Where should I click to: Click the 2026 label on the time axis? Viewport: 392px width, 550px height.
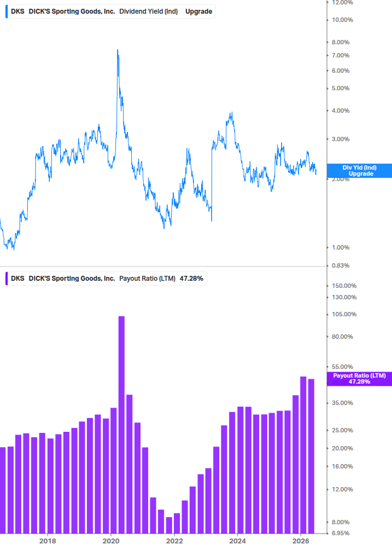click(x=301, y=541)
